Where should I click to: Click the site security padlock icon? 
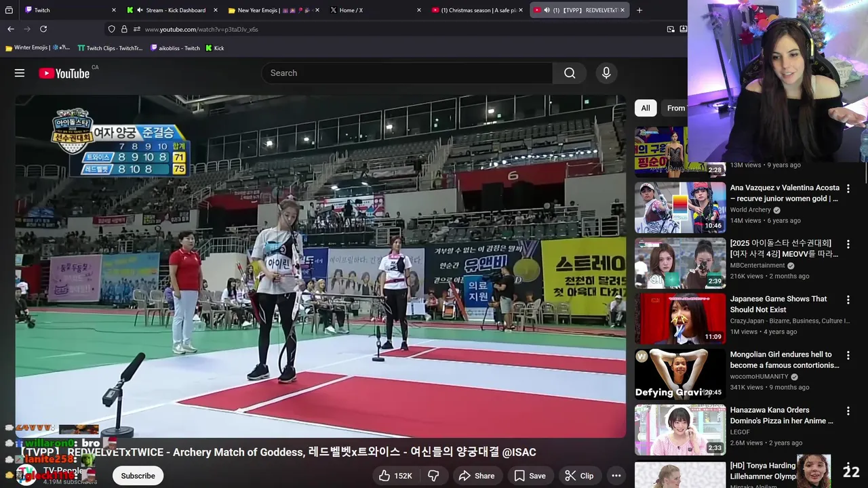[124, 29]
